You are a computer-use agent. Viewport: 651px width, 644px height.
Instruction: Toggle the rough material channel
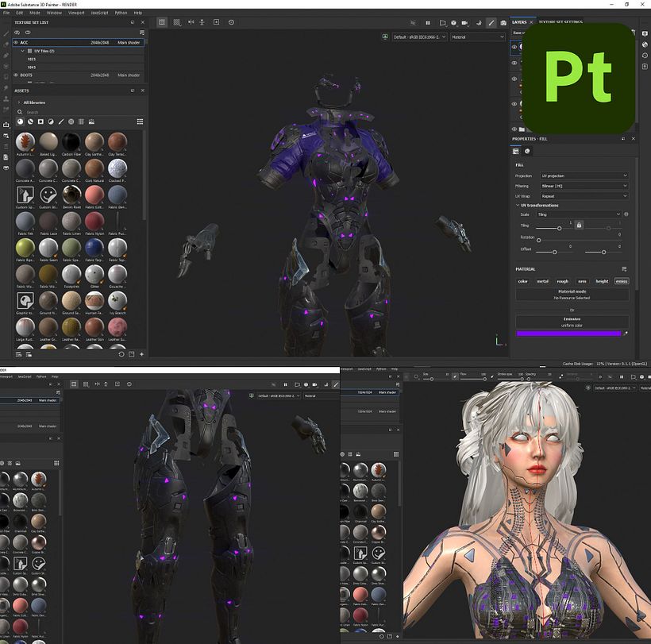coord(563,281)
